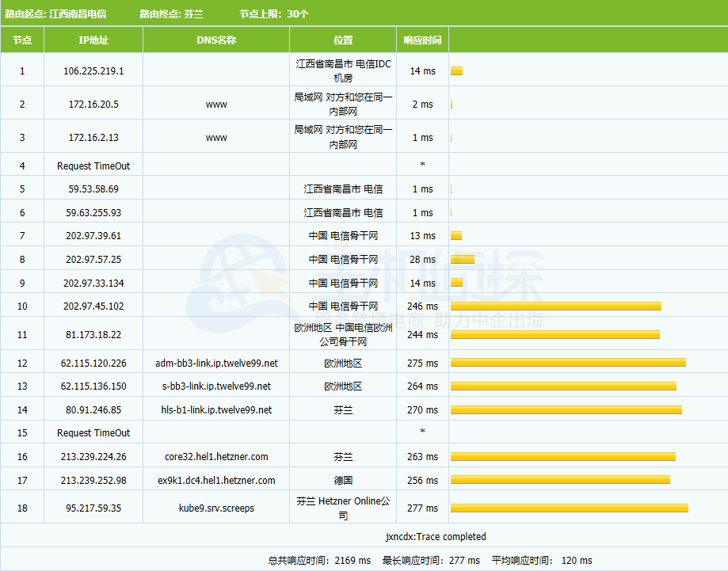
Task: Click the 节点 column header
Action: tap(22, 40)
